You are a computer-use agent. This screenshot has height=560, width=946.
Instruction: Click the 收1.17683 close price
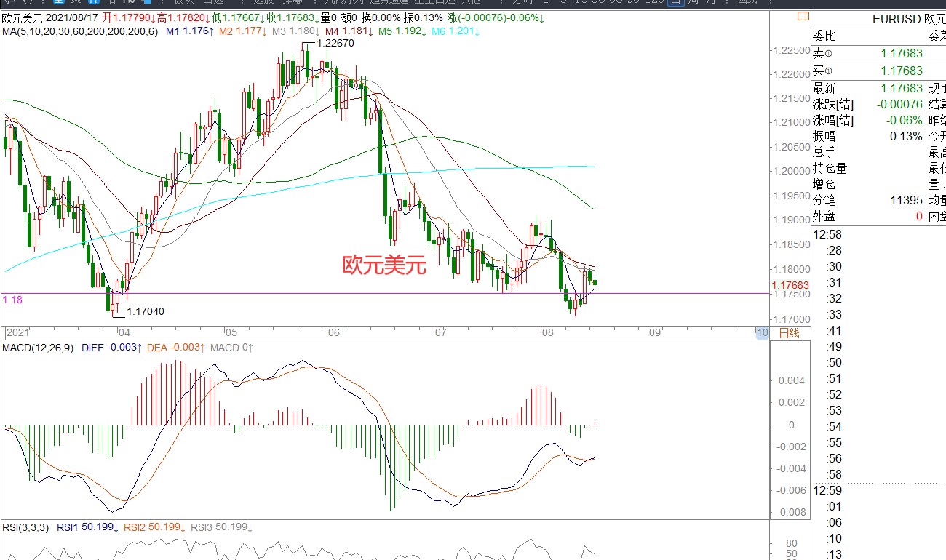click(293, 17)
